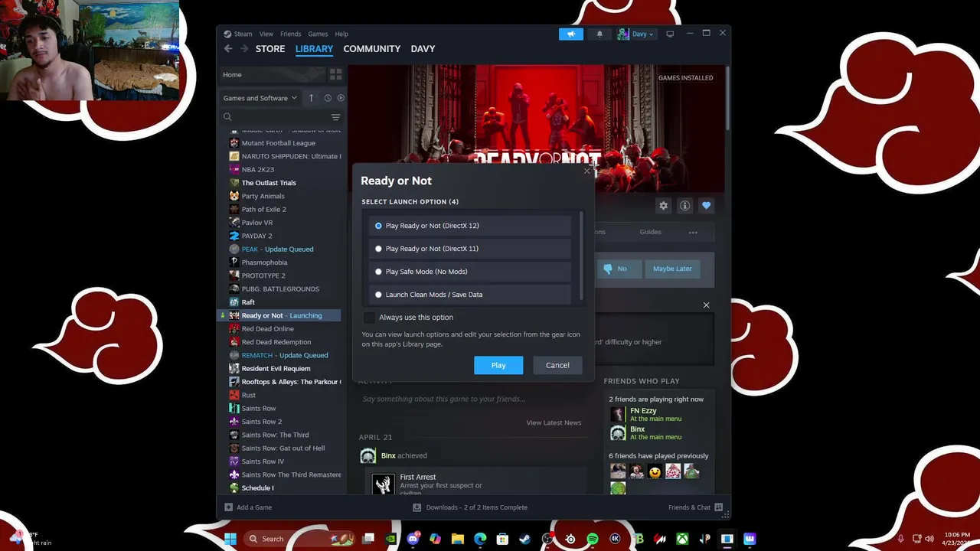Image resolution: width=980 pixels, height=551 pixels.
Task: Filter by ready-to-play icon
Action: pyautogui.click(x=341, y=98)
